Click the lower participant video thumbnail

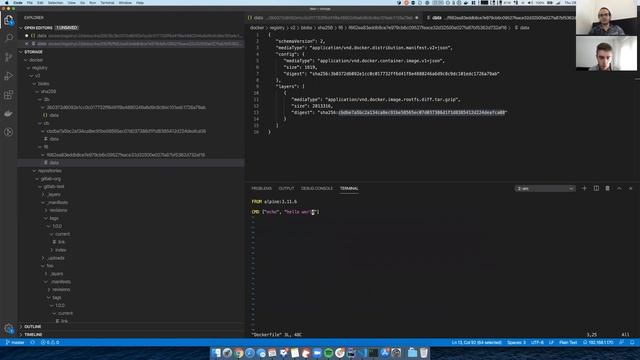[x=606, y=53]
